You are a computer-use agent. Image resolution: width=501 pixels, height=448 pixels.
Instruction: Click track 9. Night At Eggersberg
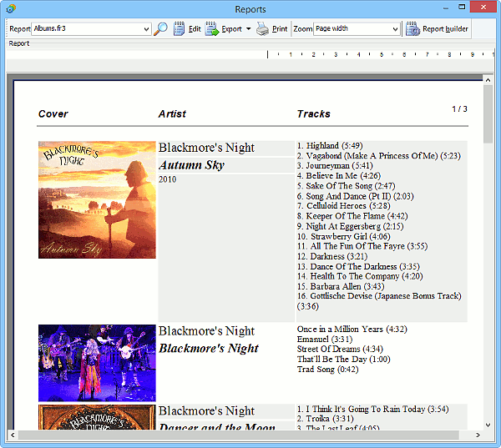pos(350,226)
